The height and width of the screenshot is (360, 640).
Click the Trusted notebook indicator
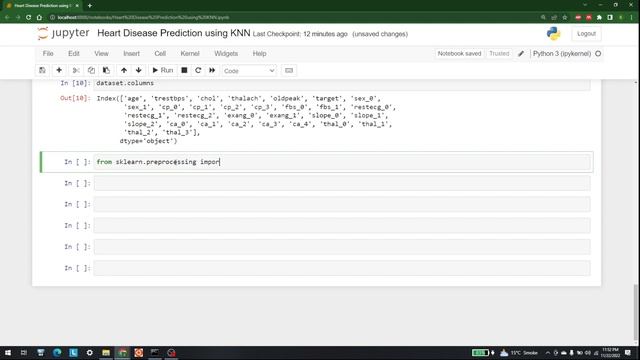click(x=499, y=53)
